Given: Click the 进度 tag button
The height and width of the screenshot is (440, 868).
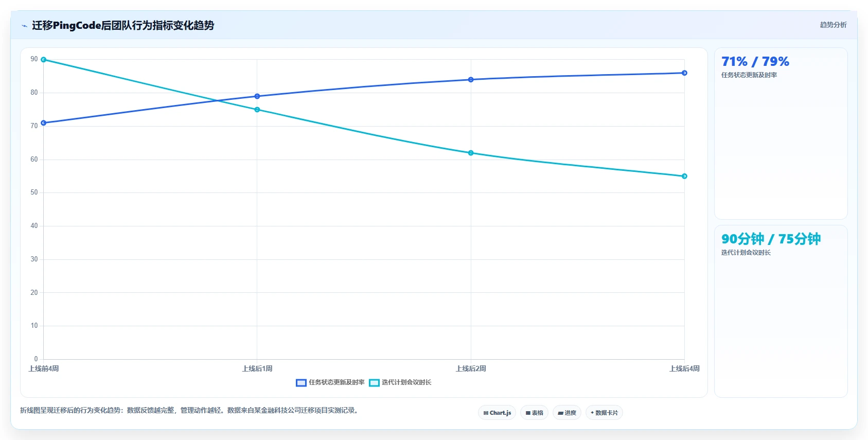Looking at the screenshot, I should pos(567,413).
